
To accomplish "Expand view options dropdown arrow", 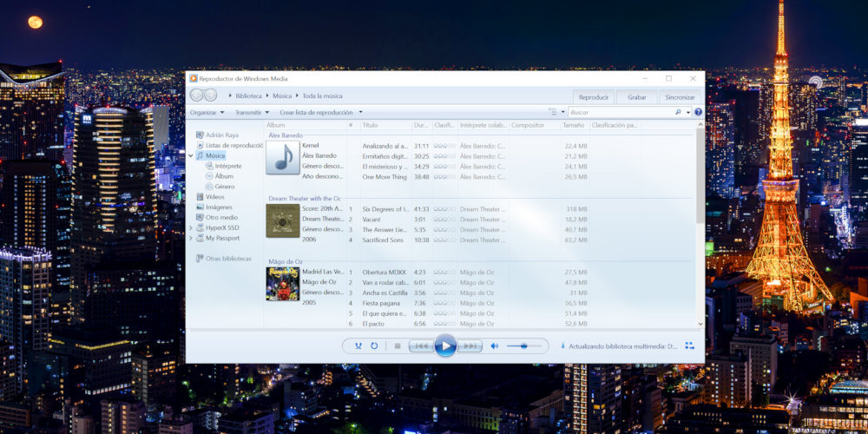I will click(563, 112).
